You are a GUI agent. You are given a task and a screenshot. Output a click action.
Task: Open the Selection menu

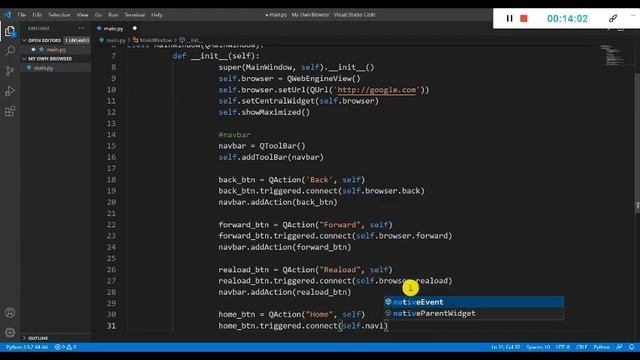59,15
